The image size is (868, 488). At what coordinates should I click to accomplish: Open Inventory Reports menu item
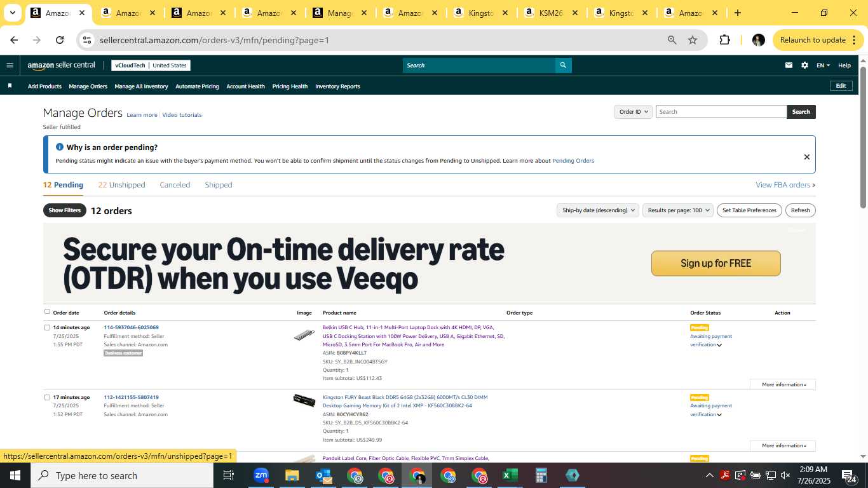[x=337, y=86]
